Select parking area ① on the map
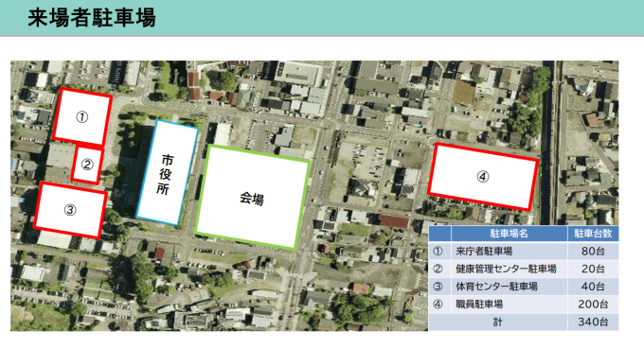The width and height of the screenshot is (644, 349). (x=82, y=116)
